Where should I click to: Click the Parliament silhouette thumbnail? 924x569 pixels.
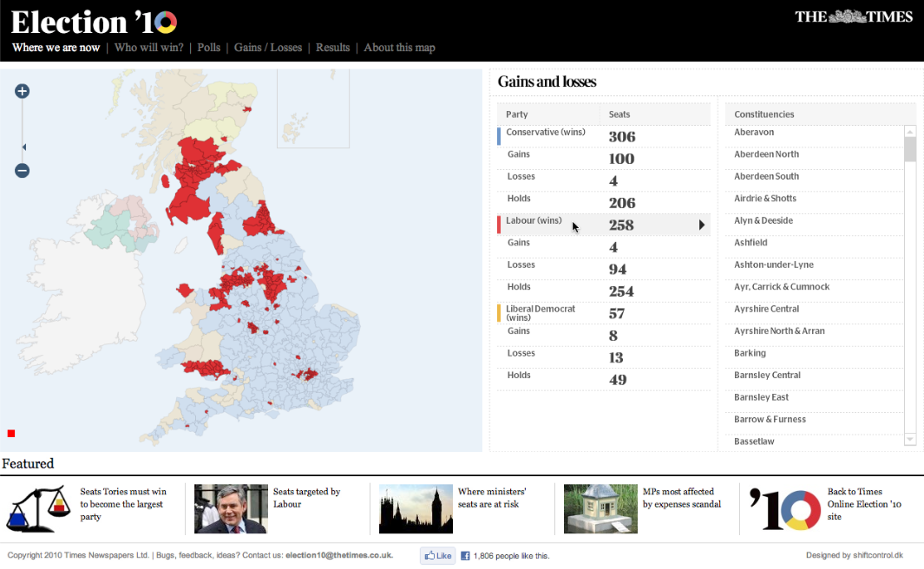[x=416, y=509]
